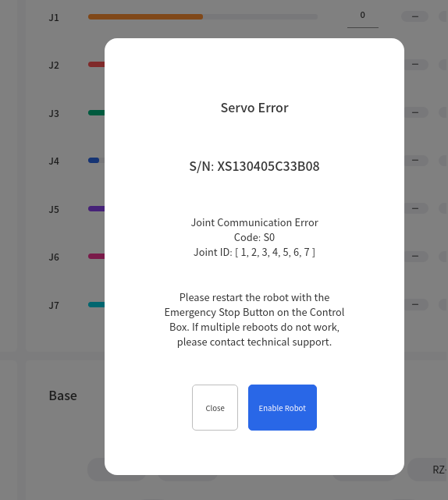Decrease J4 with its minus button
This screenshot has width=448, height=500.
416,160
